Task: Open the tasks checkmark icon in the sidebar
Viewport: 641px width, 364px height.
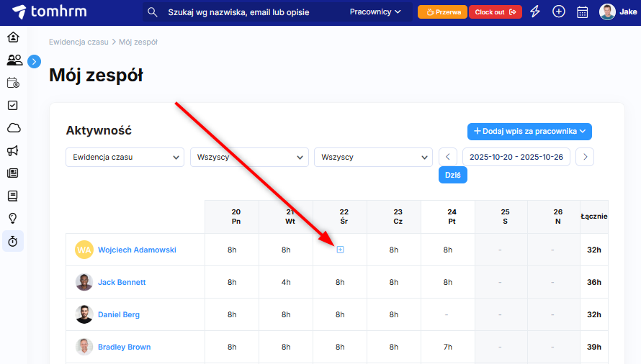Action: coord(13,105)
